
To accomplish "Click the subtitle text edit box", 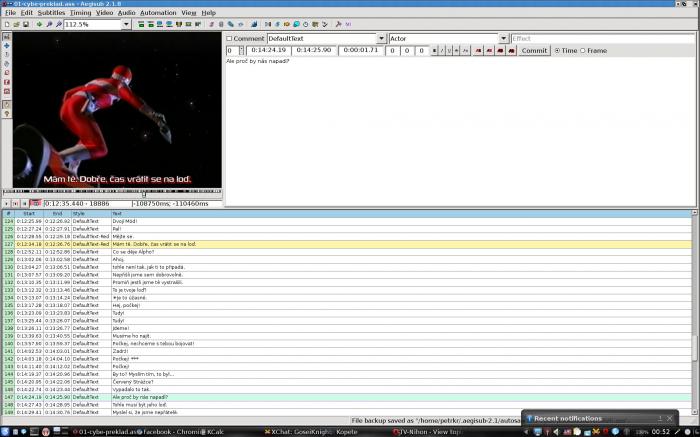I will pyautogui.click(x=460, y=132).
